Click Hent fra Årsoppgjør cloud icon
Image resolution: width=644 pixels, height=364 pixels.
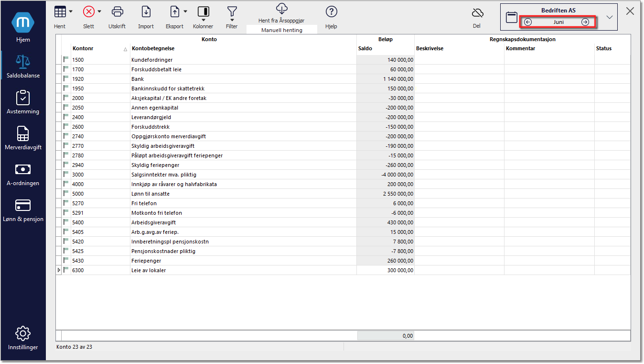point(282,8)
